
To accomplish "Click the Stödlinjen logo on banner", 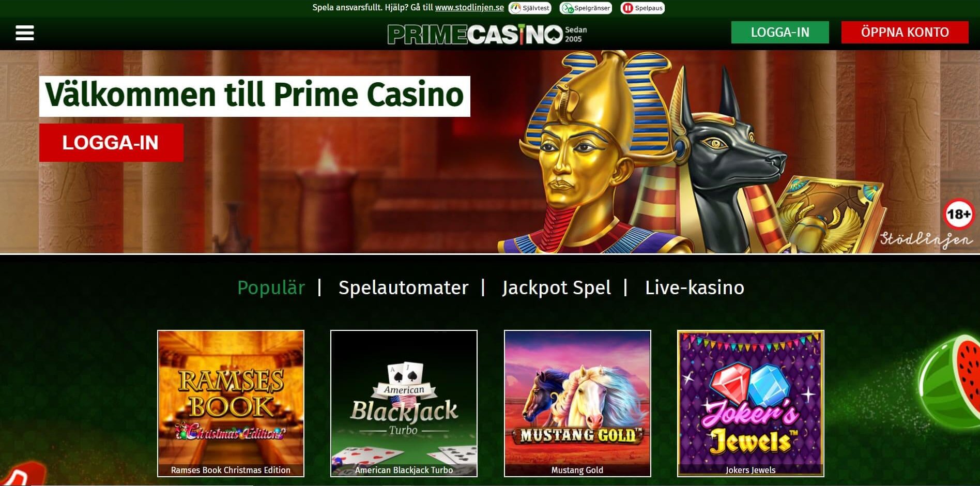I will pos(926,239).
